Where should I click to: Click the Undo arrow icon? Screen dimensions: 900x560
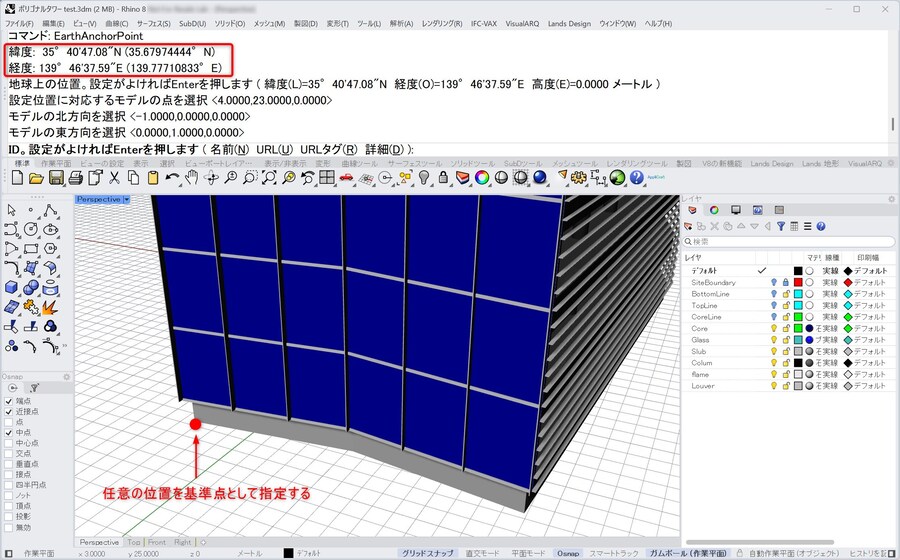[173, 177]
